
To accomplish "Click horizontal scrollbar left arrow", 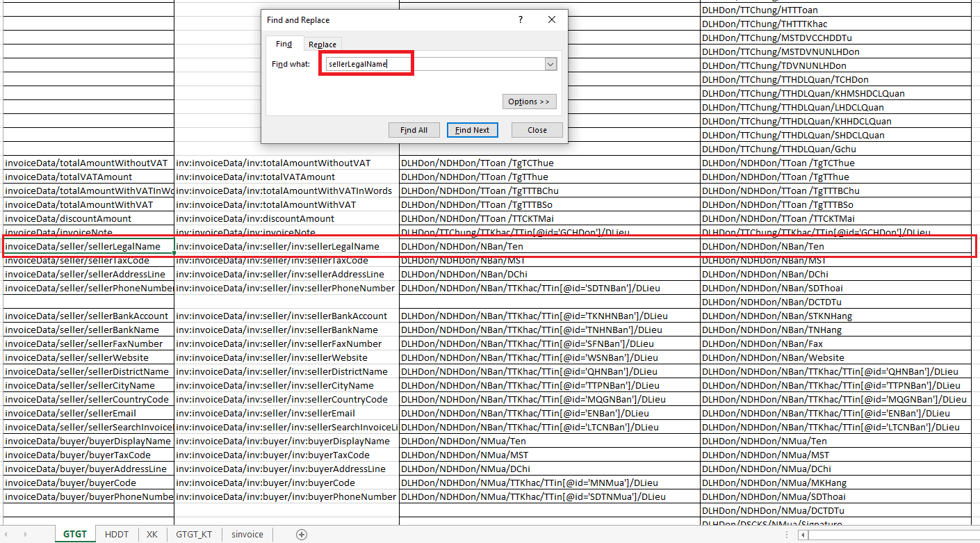I will pos(803,535).
